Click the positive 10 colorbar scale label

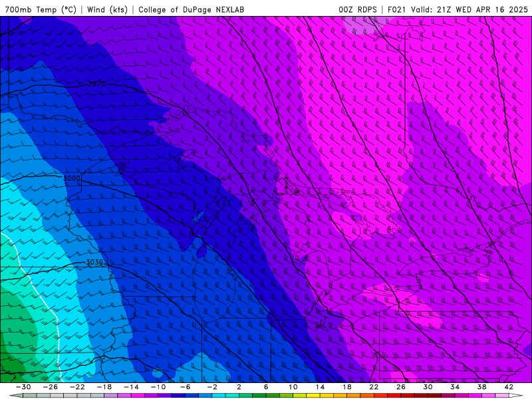[293, 387]
